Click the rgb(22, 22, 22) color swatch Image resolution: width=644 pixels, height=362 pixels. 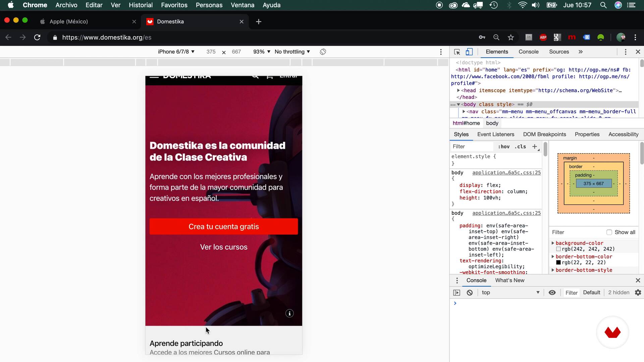pos(558,262)
